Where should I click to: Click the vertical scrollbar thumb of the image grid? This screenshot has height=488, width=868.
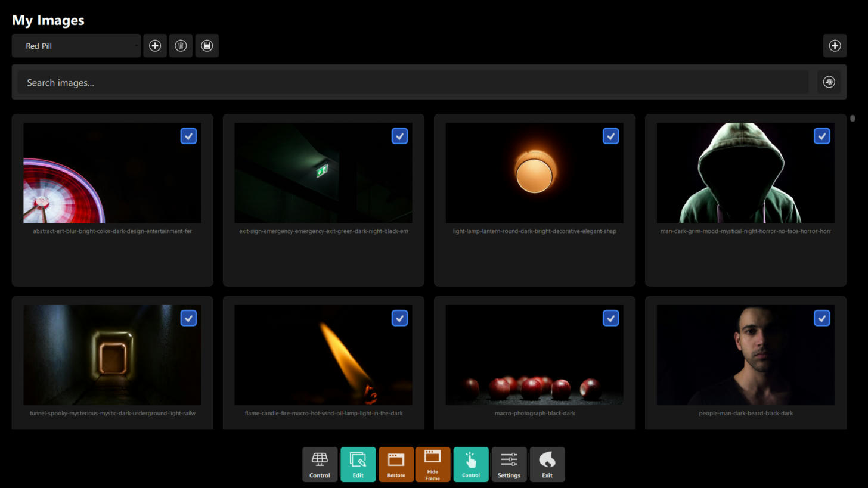(x=852, y=118)
